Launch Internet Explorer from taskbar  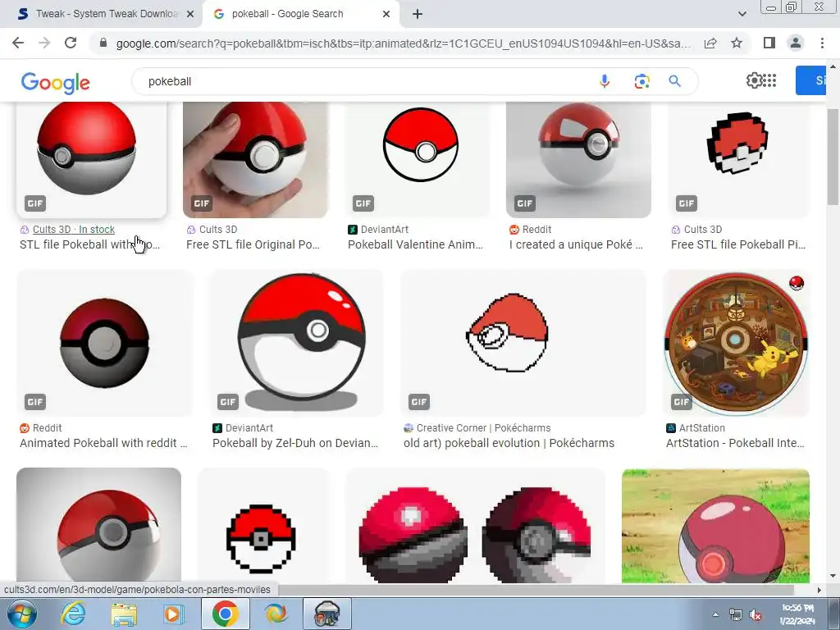(73, 614)
